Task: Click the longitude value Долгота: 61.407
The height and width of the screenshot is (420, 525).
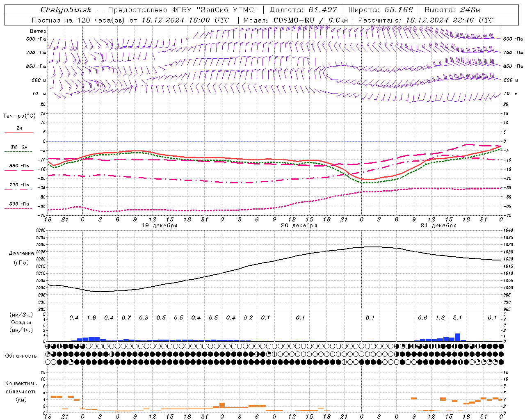Action: pos(303,10)
